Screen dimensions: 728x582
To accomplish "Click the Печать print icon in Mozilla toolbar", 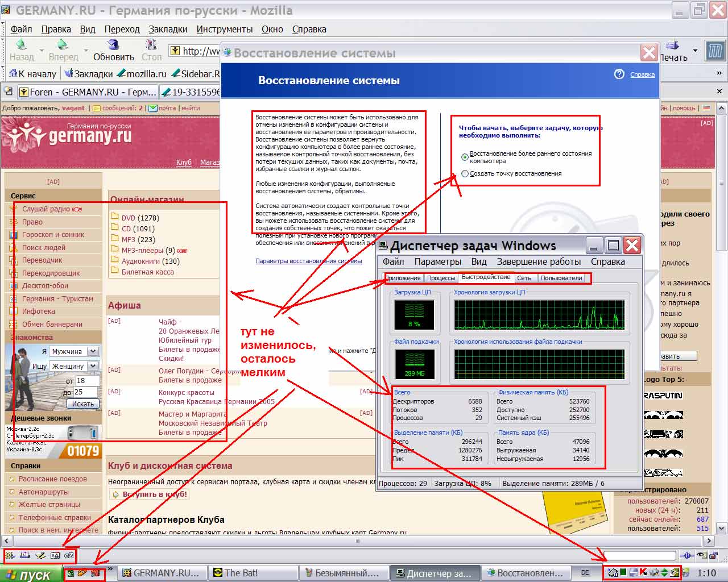I will coord(673,45).
